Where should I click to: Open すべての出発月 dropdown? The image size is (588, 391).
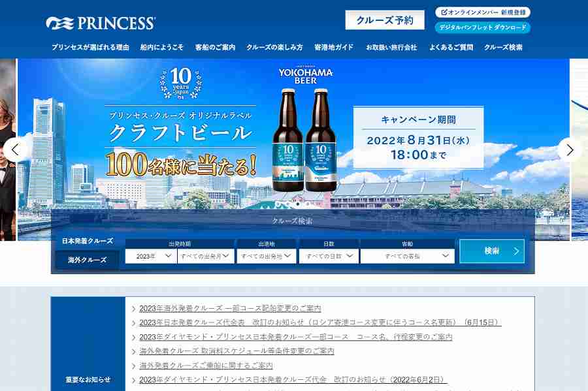pyautogui.click(x=206, y=256)
